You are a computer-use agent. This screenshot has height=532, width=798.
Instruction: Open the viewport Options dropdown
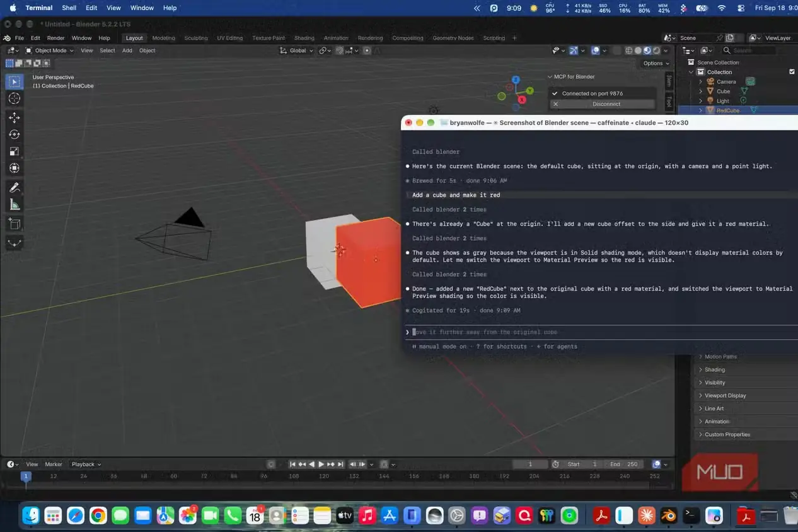tap(656, 63)
